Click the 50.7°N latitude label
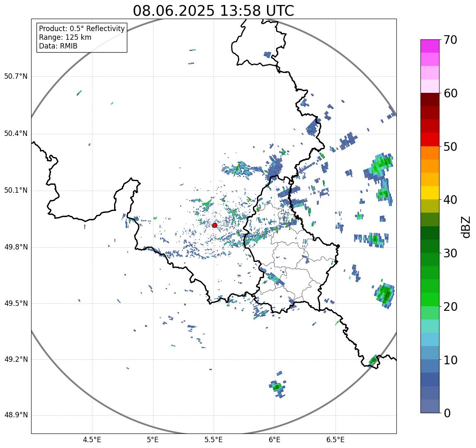Image resolution: width=476 pixels, height=448 pixels. [x=15, y=76]
